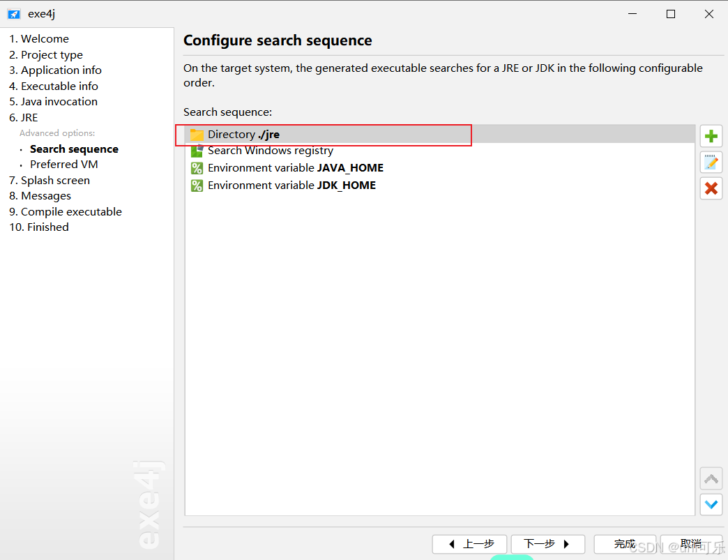This screenshot has height=560, width=728.
Task: Go to step 1. Welcome
Action: pos(39,39)
